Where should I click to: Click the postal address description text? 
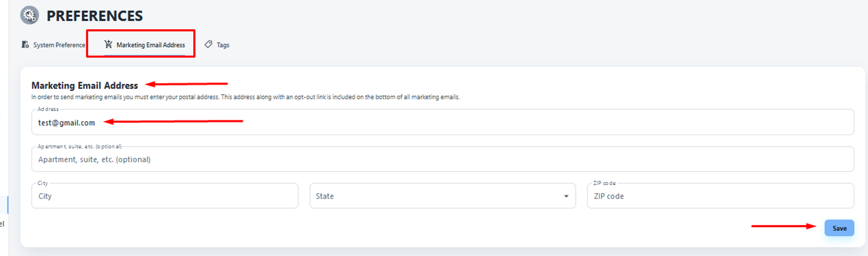point(245,97)
